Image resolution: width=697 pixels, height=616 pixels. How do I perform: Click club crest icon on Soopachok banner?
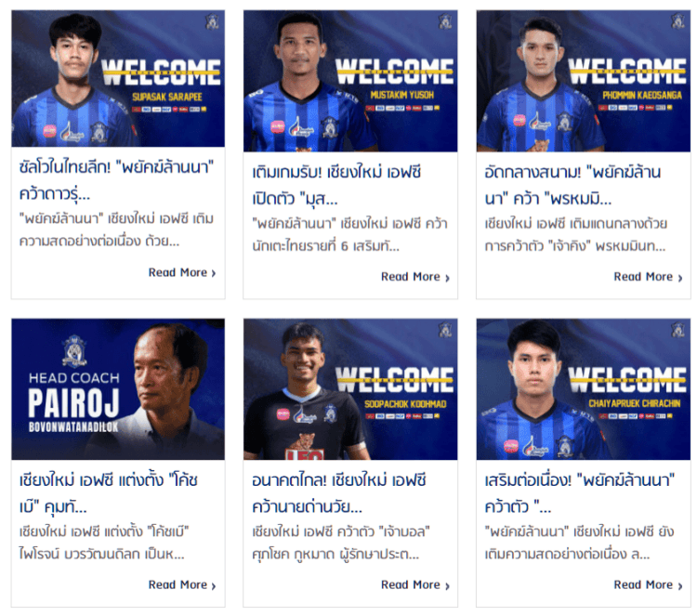point(445,330)
